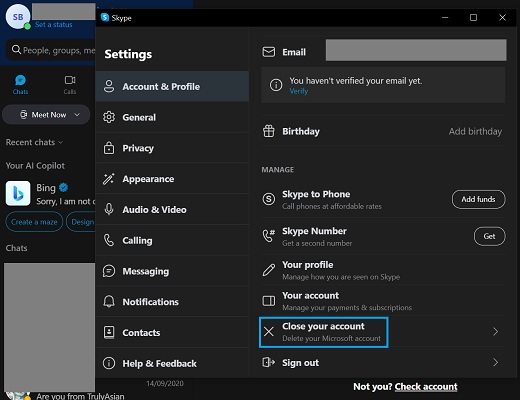The image size is (520, 400).
Task: Select Close your account
Action: (x=383, y=332)
